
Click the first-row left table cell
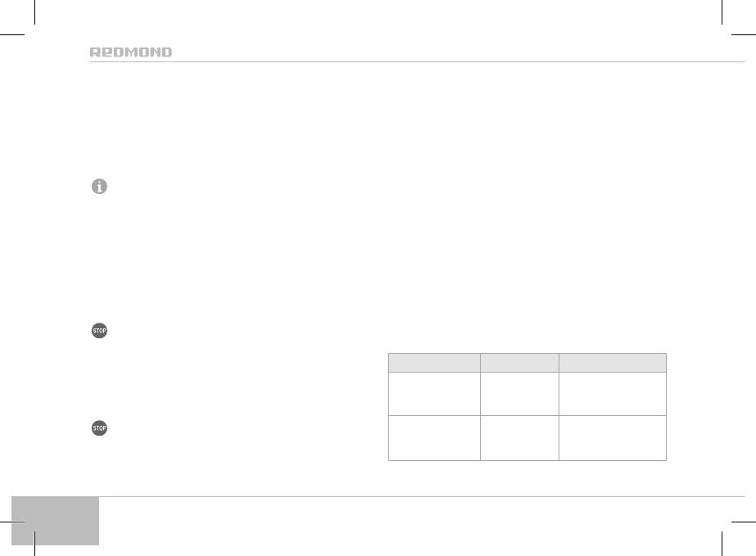(434, 394)
